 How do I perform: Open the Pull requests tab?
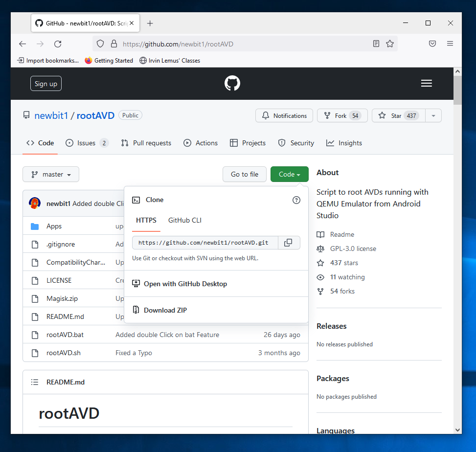tap(146, 143)
